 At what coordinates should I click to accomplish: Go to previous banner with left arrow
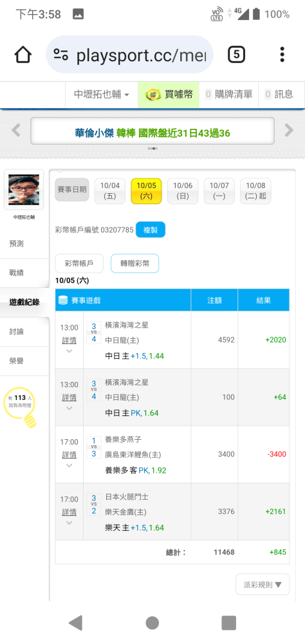coord(15,131)
